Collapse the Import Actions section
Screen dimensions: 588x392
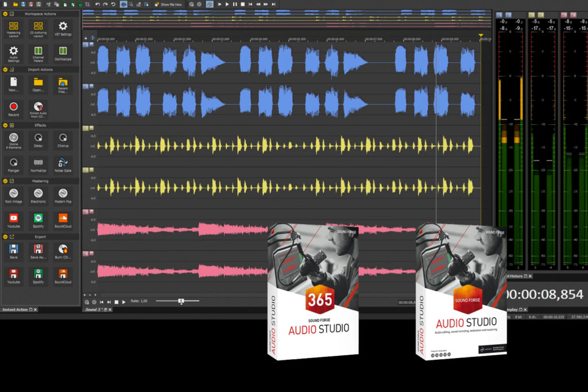pyautogui.click(x=5, y=70)
